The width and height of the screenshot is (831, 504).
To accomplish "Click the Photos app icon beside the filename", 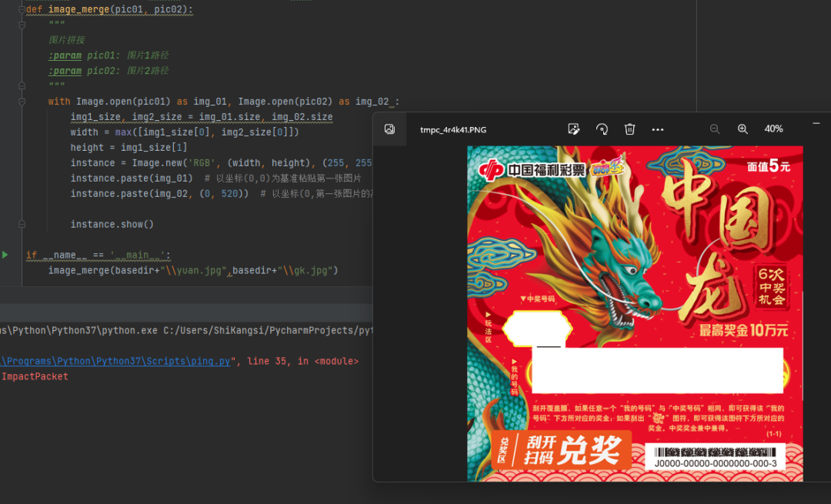I will click(389, 129).
